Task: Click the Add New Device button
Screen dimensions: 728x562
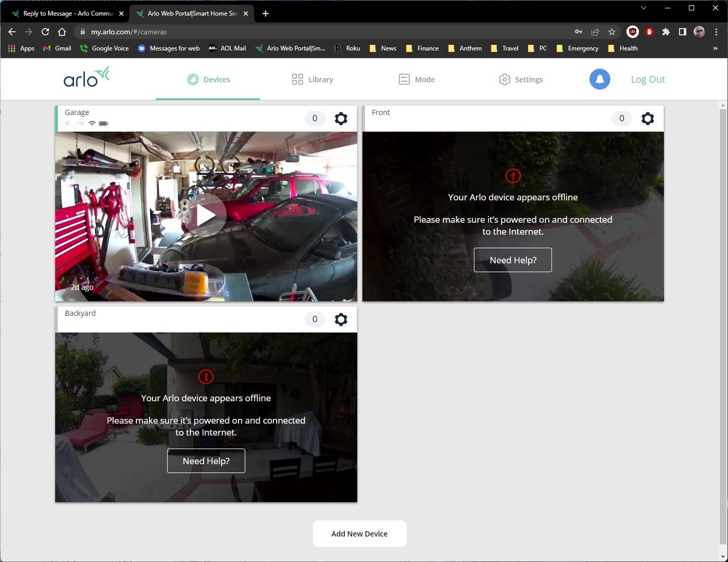Action: pyautogui.click(x=360, y=534)
